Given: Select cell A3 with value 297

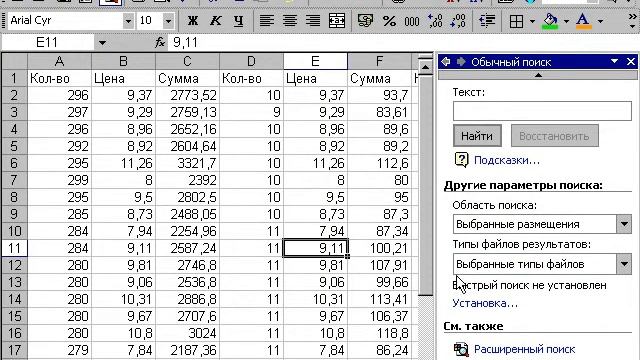Looking at the screenshot, I should 59,112.
